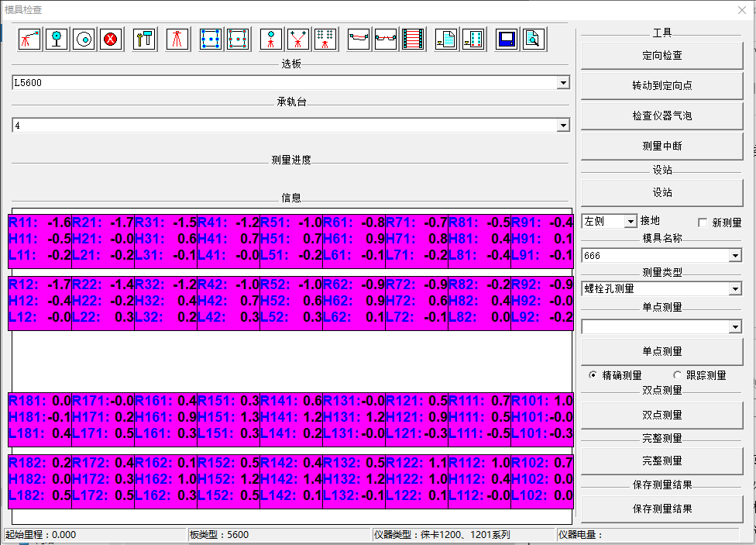Click the 双点测量 button

pos(661,416)
